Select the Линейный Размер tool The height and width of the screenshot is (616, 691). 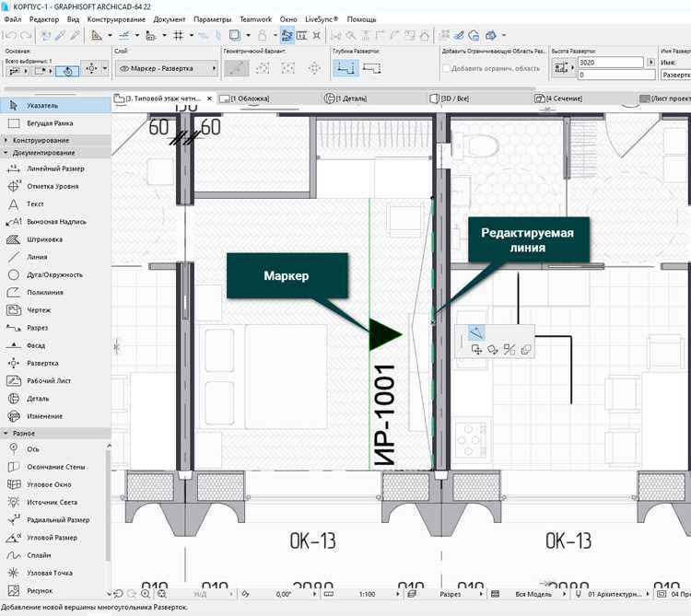pos(55,169)
